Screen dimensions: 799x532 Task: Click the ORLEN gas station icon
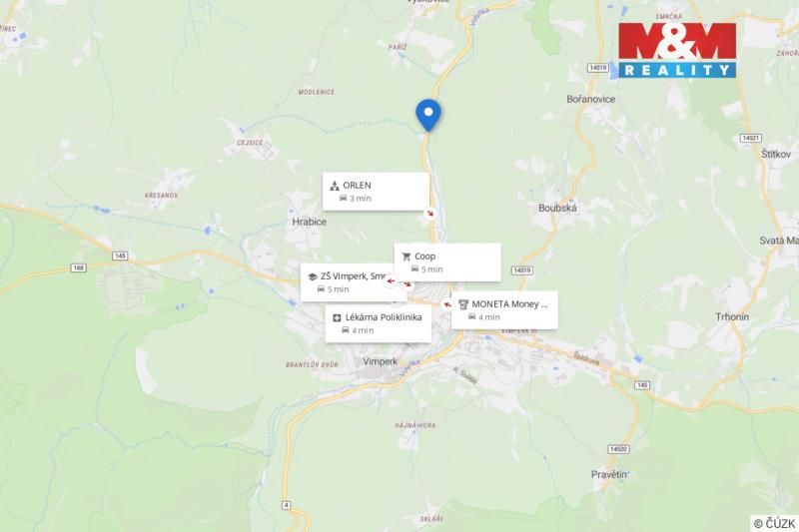pos(335,186)
